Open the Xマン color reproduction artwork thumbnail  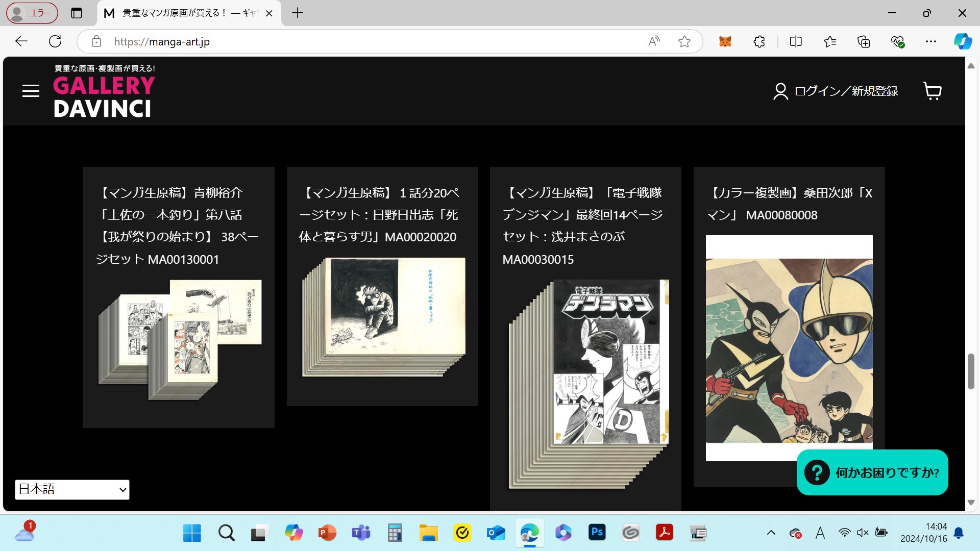pos(789,348)
